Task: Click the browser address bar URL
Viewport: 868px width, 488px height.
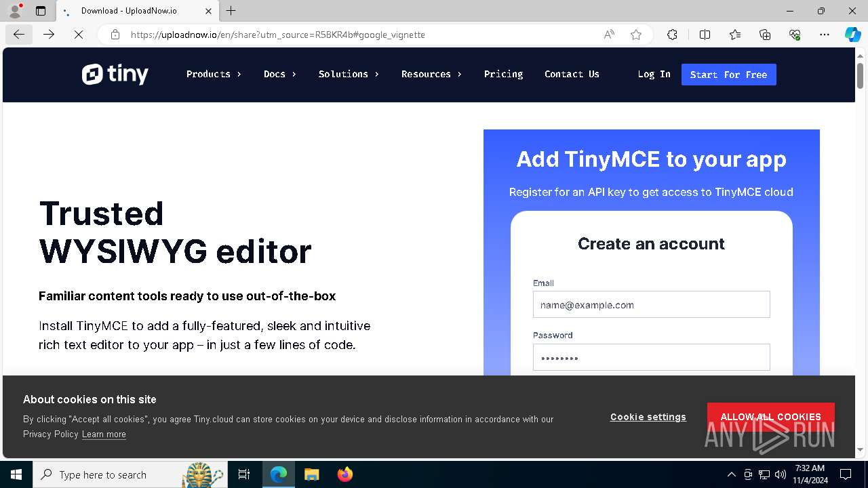Action: click(278, 35)
